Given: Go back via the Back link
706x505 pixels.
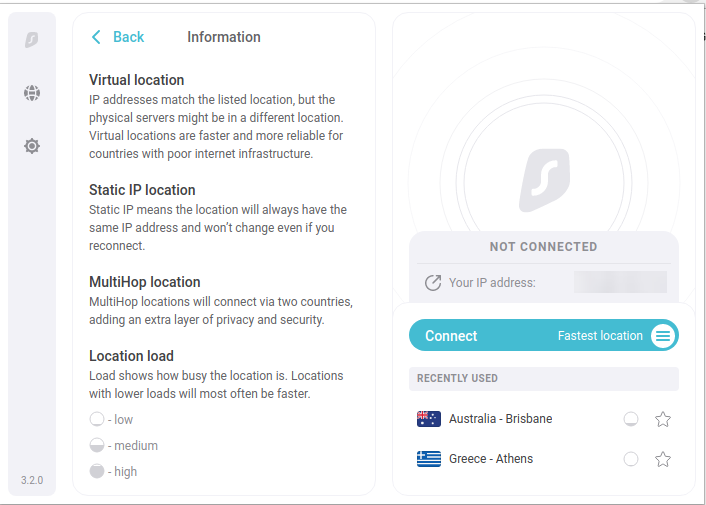Looking at the screenshot, I should tap(128, 37).
